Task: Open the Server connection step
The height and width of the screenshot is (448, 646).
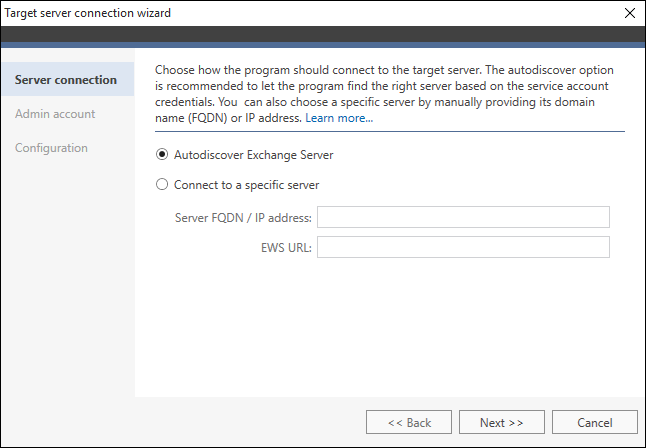Action: [68, 79]
